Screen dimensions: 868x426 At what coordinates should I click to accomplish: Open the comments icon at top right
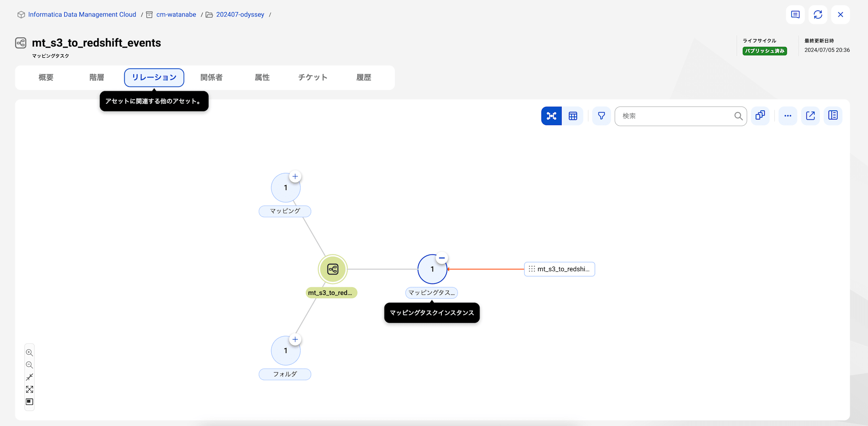tap(796, 15)
